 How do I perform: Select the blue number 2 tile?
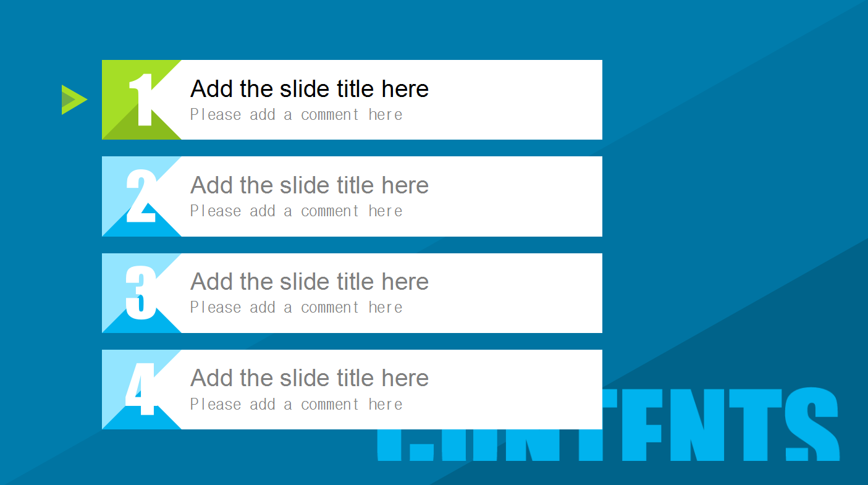point(141,196)
